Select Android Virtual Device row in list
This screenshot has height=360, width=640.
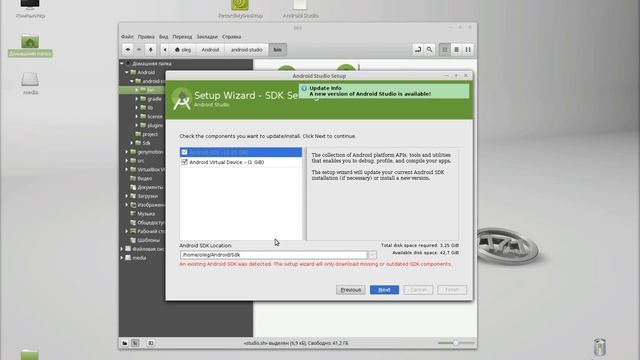[241, 162]
